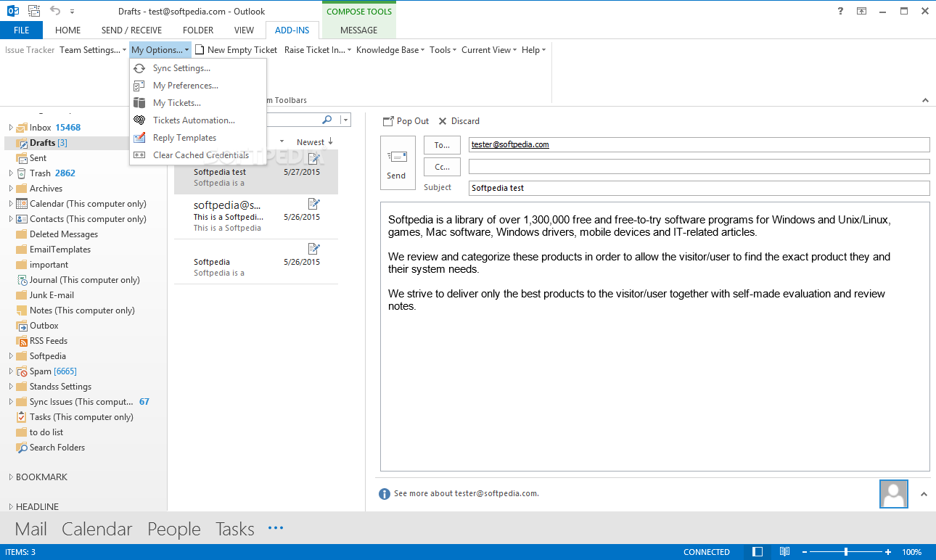Click the Undo arrow in title bar
Screen dimensions: 936x560
coord(56,11)
